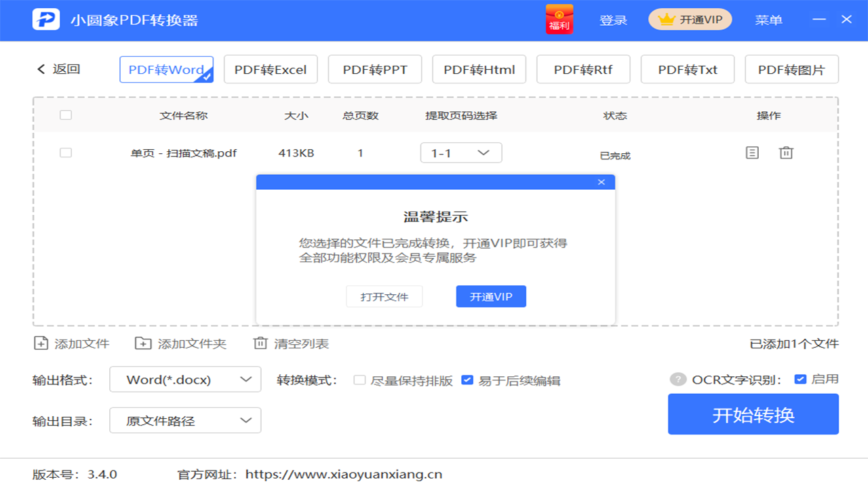
Task: Open the 菜单 menu
Action: tap(768, 20)
